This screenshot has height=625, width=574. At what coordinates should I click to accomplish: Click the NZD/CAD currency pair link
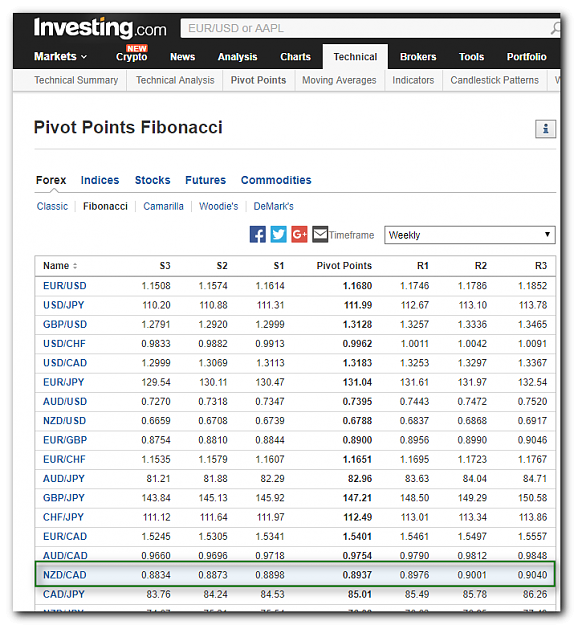(65, 575)
